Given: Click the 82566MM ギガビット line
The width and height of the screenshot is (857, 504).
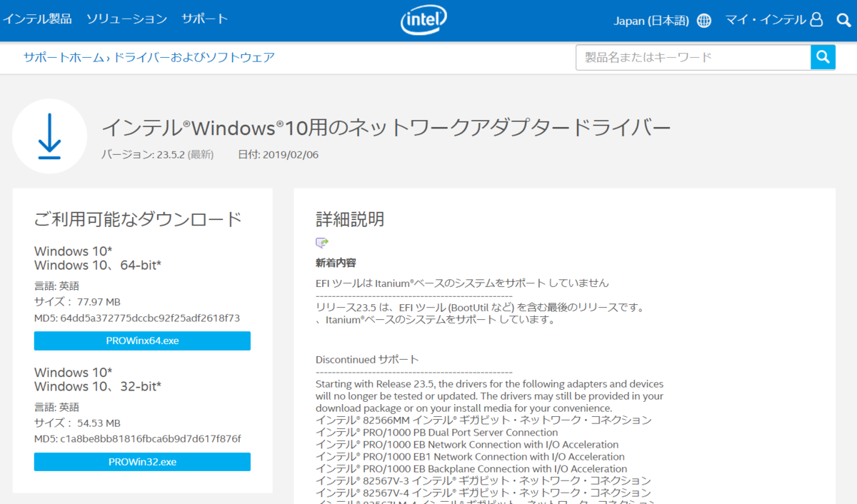Looking at the screenshot, I should pos(483,420).
